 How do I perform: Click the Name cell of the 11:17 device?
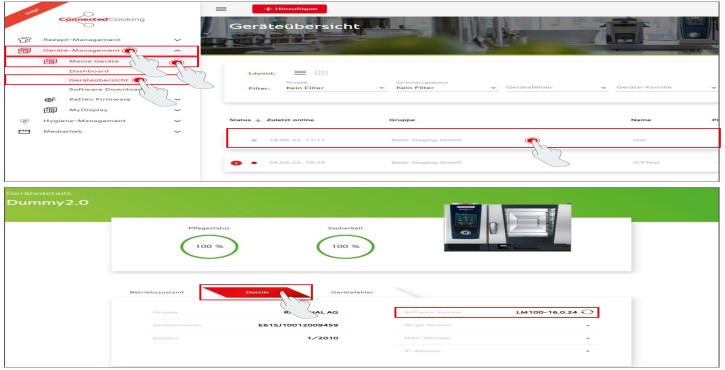pos(639,140)
